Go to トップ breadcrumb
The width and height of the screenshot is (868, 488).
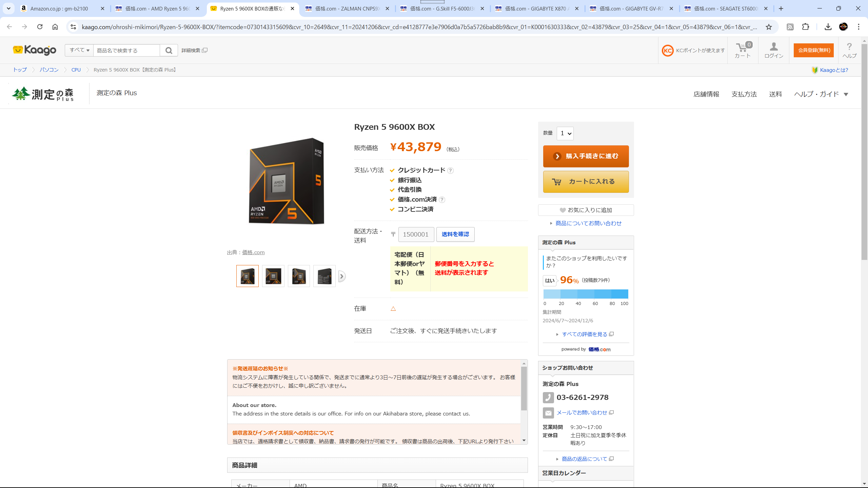pyautogui.click(x=20, y=70)
